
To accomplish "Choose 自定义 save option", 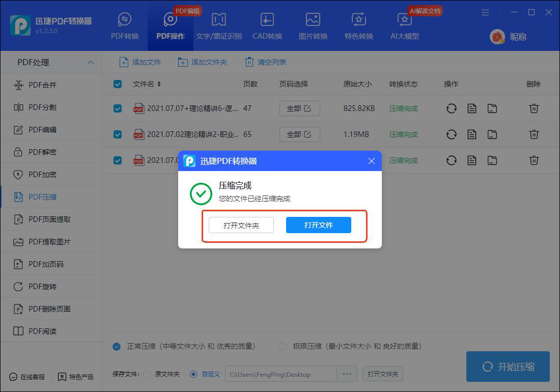I will [x=193, y=374].
